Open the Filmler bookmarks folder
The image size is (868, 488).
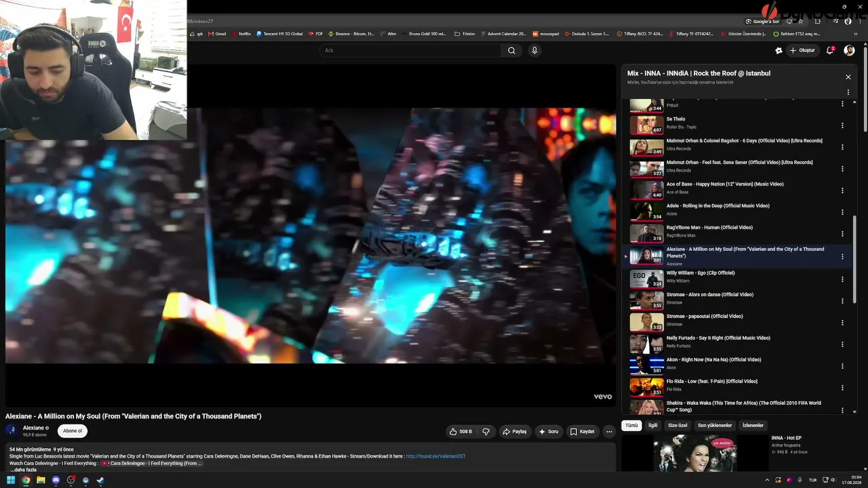point(465,33)
